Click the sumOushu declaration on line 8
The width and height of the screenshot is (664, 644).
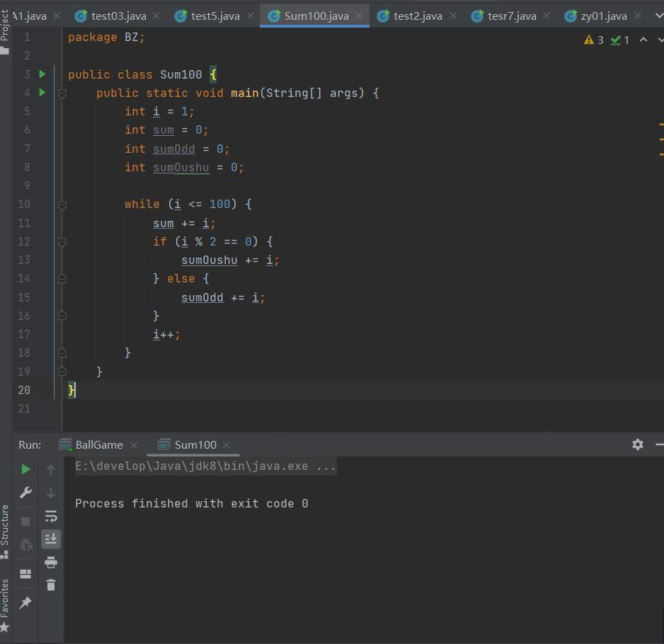(x=181, y=168)
